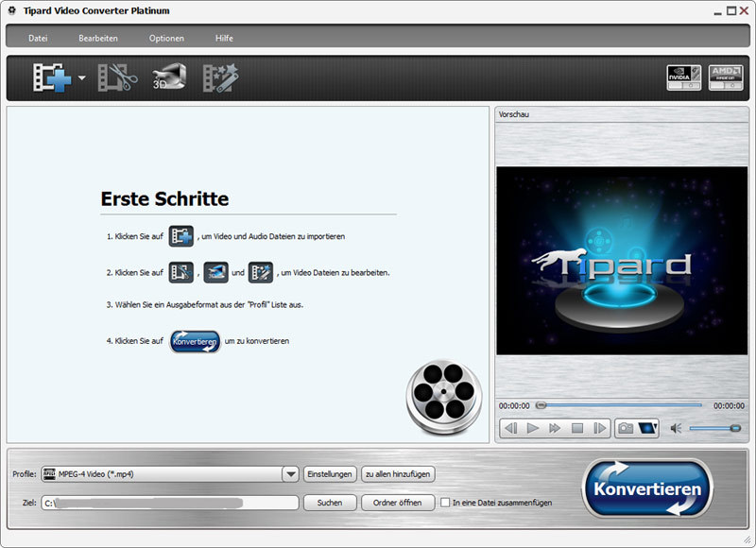
Task: Click the 'Vorschau' panel label
Action: pos(514,114)
